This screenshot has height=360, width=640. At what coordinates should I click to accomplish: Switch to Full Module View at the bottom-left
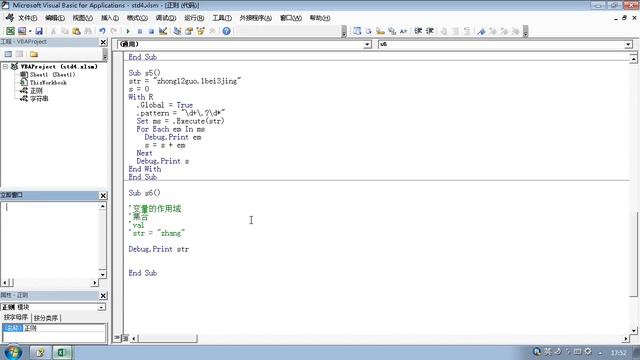tap(125, 338)
